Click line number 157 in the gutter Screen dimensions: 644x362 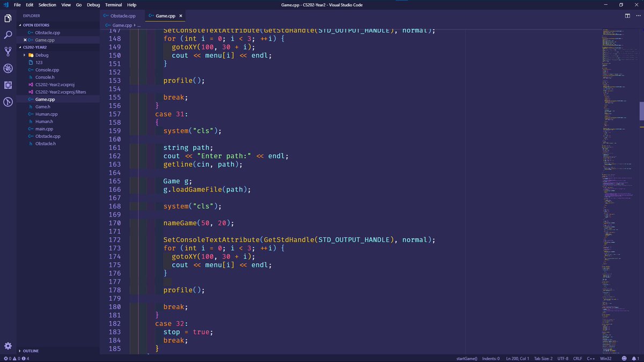[x=114, y=114]
